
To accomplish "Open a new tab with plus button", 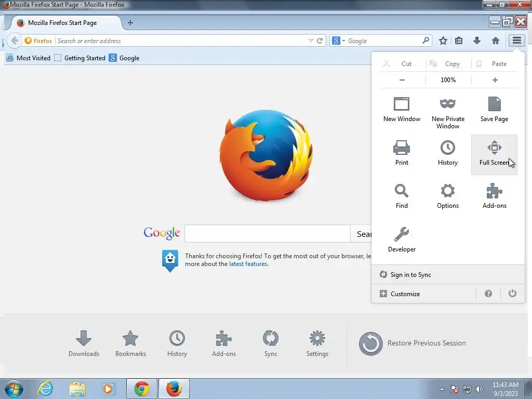I will point(130,23).
